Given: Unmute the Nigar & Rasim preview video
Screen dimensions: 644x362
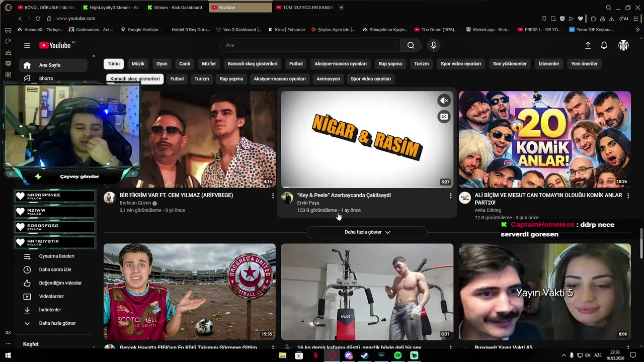Looking at the screenshot, I should pyautogui.click(x=444, y=101).
